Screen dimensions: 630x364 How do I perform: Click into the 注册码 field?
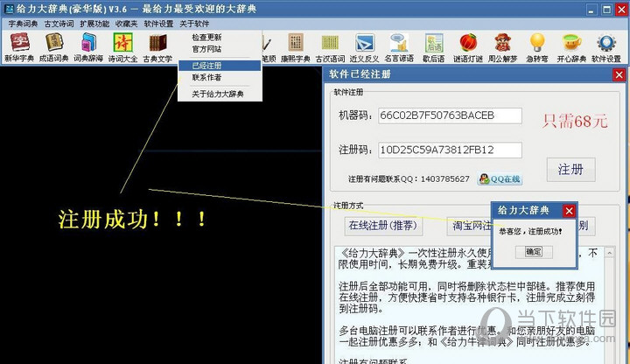[x=450, y=150]
